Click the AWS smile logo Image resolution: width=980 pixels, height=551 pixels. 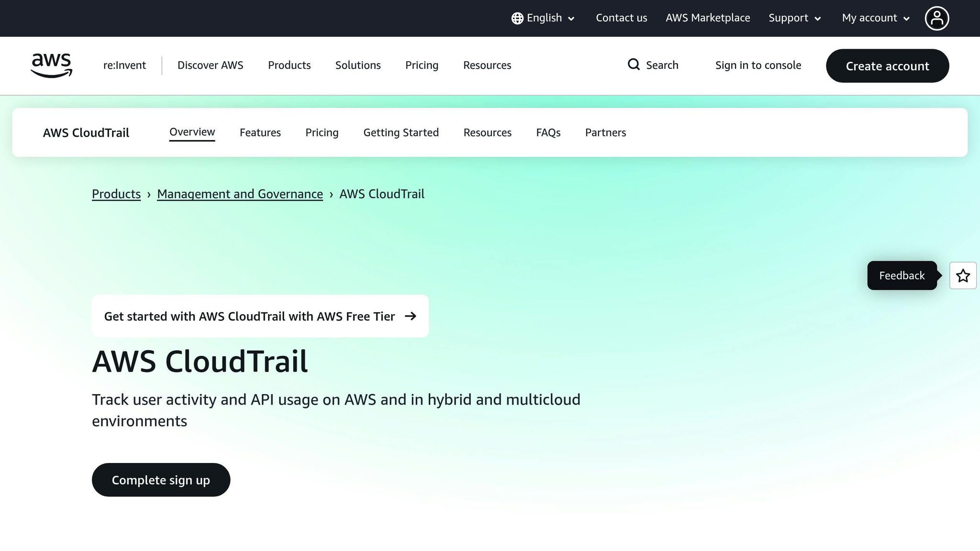point(51,66)
